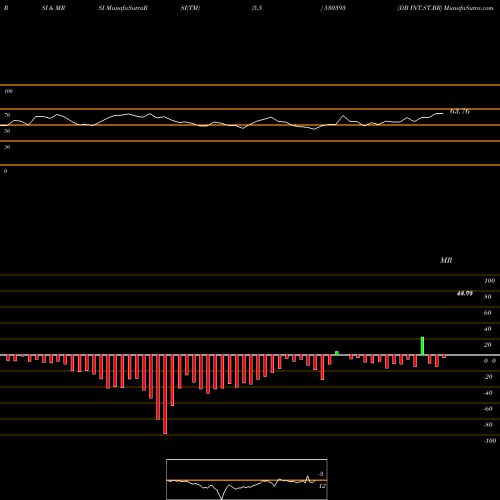Viewport: 500px width, 500px height.
Task: Click the tallest green histogram bar
Action: click(x=422, y=346)
